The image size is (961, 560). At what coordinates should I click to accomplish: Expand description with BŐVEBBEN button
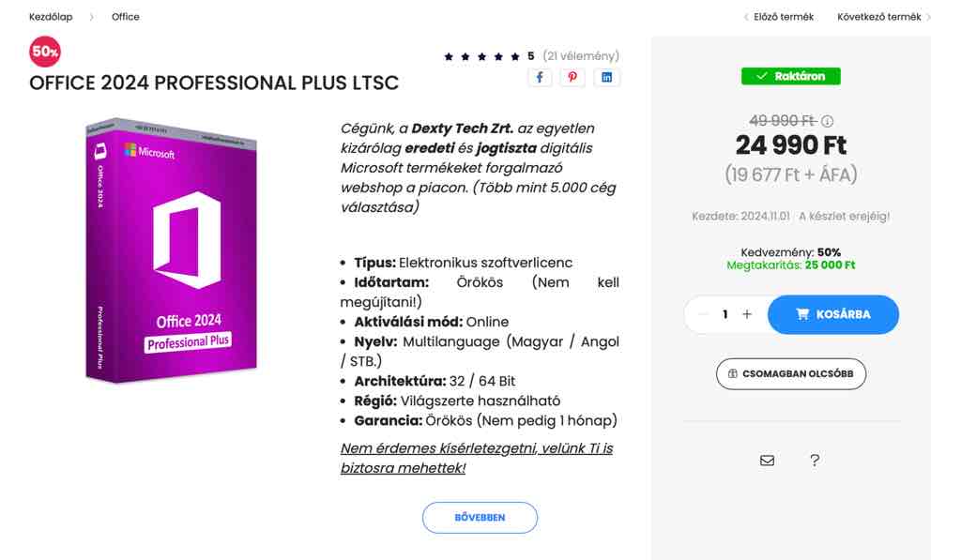coord(480,518)
